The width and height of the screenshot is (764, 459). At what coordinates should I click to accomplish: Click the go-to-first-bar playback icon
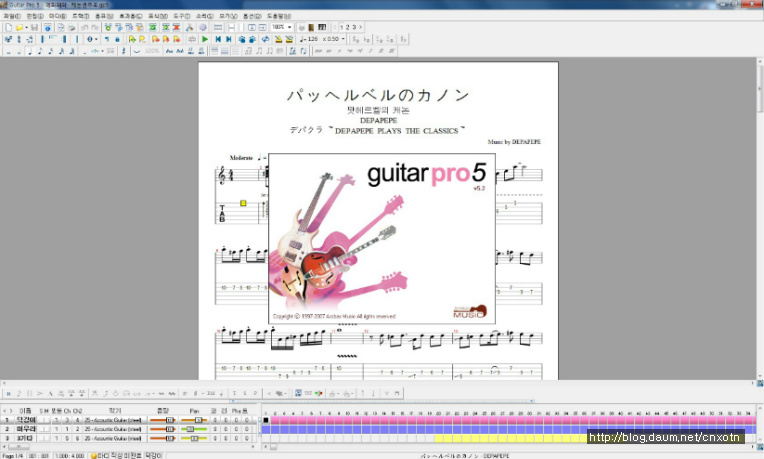[217, 39]
